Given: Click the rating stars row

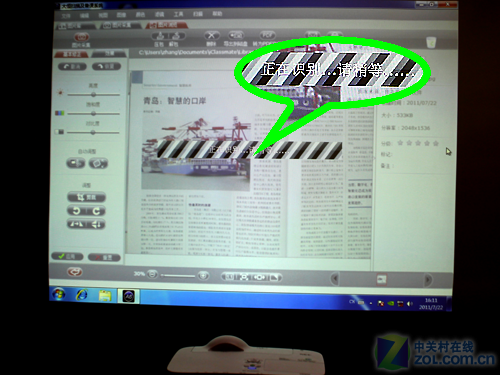Looking at the screenshot, I should 418,143.
